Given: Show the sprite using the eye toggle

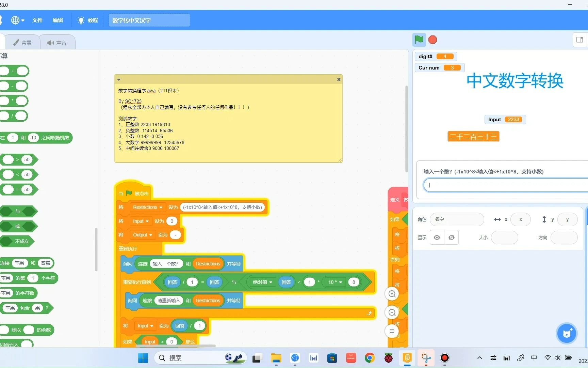Looking at the screenshot, I should (437, 237).
